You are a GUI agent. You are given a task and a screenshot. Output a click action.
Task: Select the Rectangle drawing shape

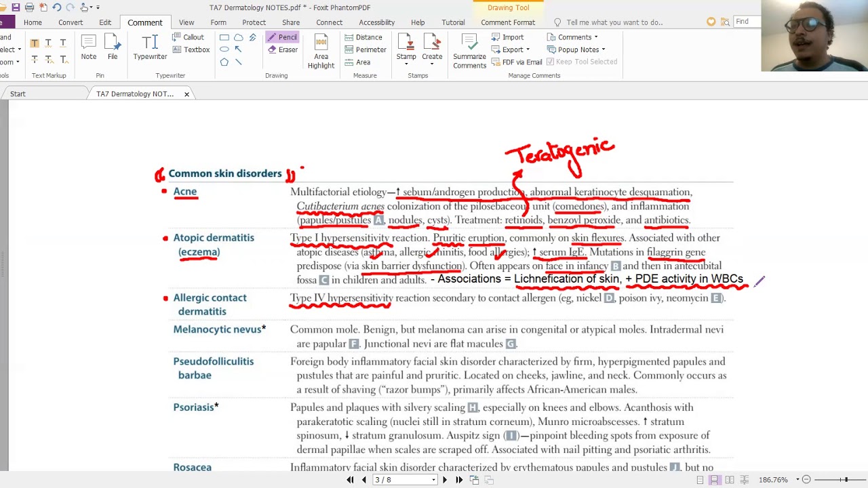point(224,37)
